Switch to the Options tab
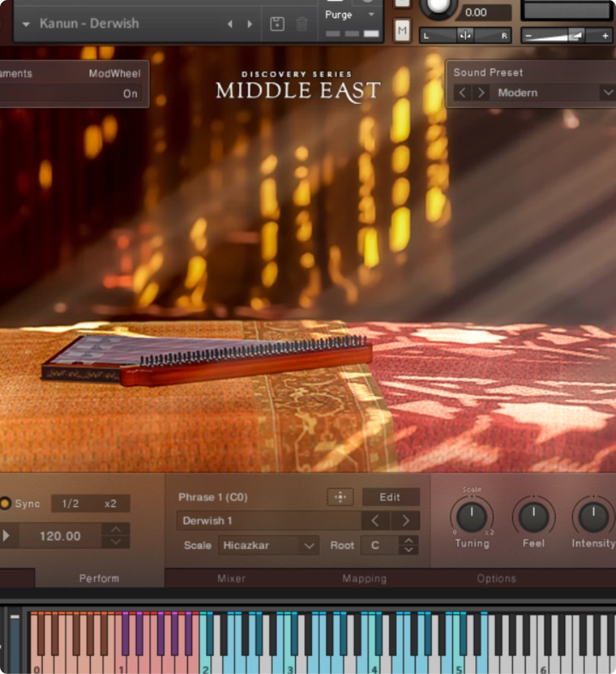The image size is (616, 674). [496, 579]
